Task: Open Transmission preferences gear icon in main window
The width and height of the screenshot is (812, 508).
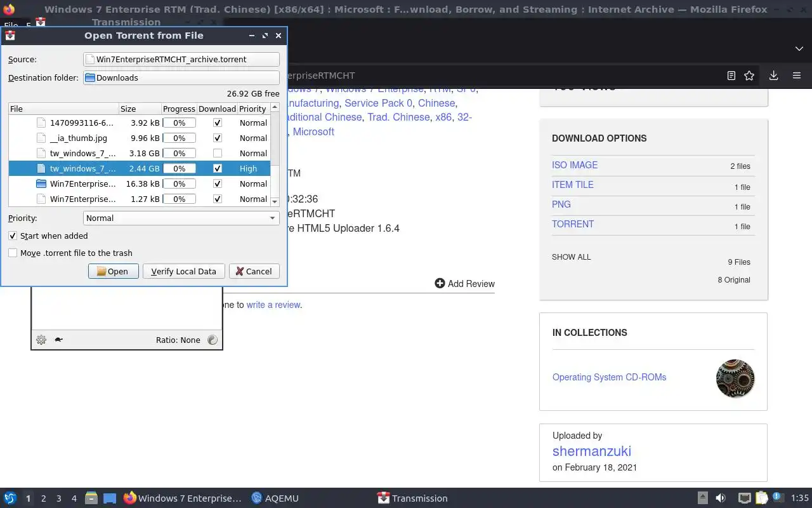Action: coord(41,340)
